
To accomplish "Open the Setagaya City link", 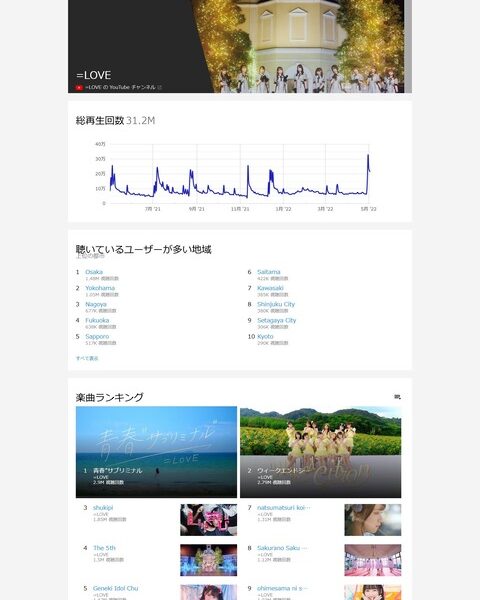I will [x=276, y=320].
